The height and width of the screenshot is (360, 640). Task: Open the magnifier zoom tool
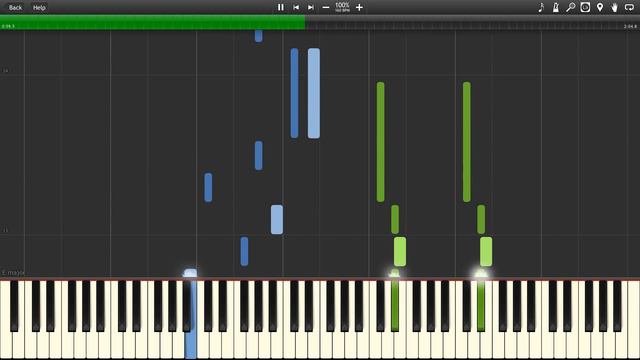(570, 7)
